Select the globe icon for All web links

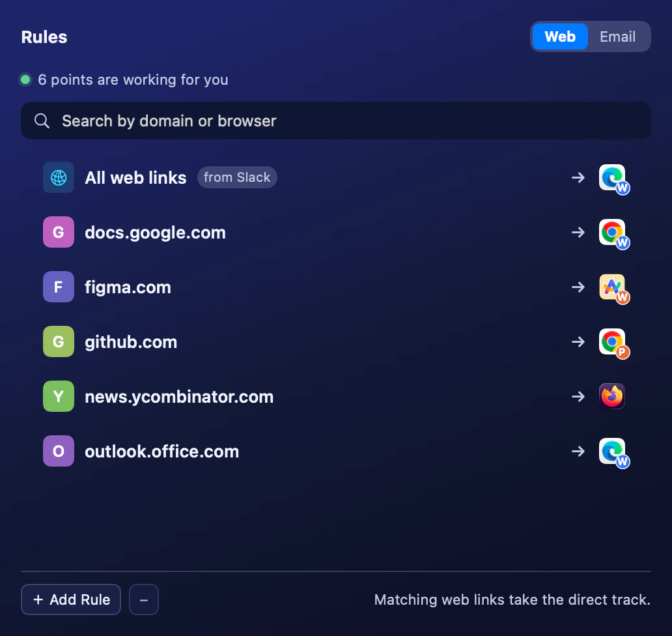59,177
